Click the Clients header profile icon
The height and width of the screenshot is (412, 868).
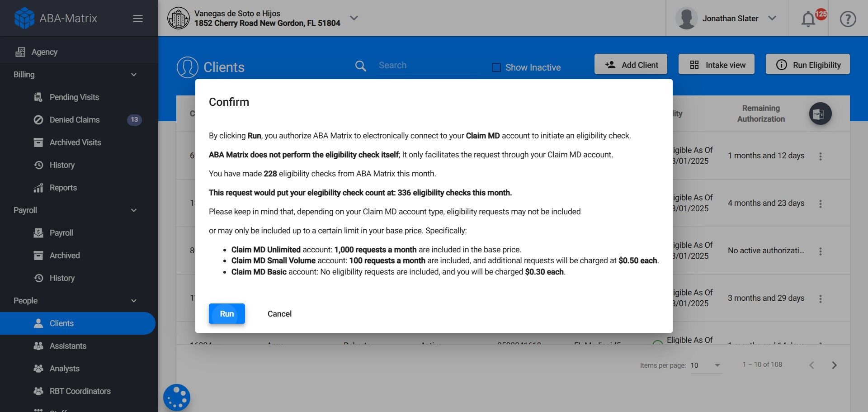point(188,67)
